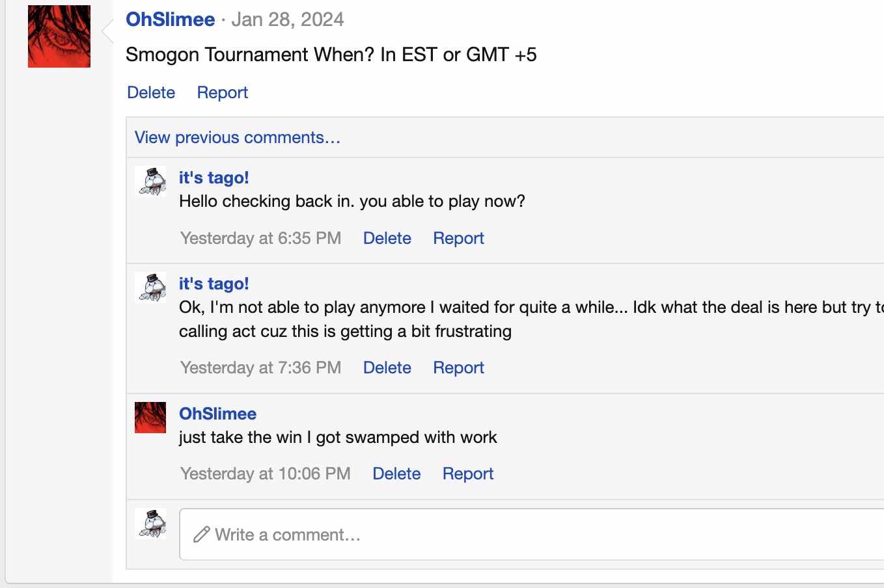Click tago's avatar beside 'Hello checking back in'
This screenshot has height=588, width=884.
tap(150, 181)
